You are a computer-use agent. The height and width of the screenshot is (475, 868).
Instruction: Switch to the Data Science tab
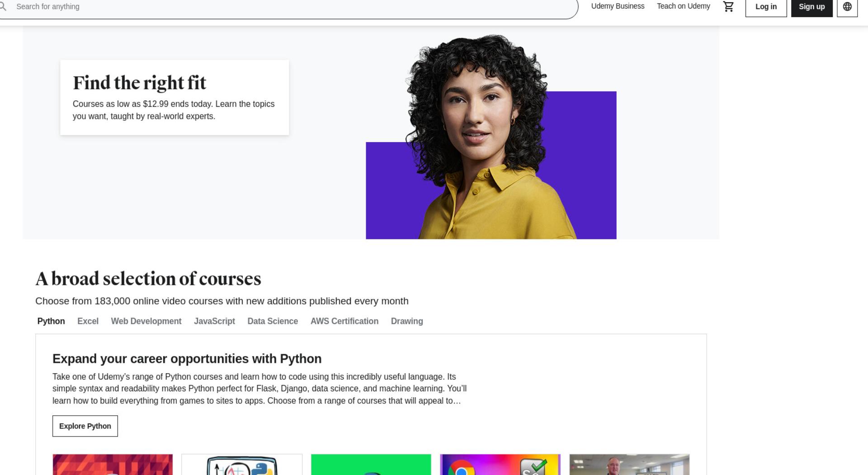pyautogui.click(x=273, y=321)
